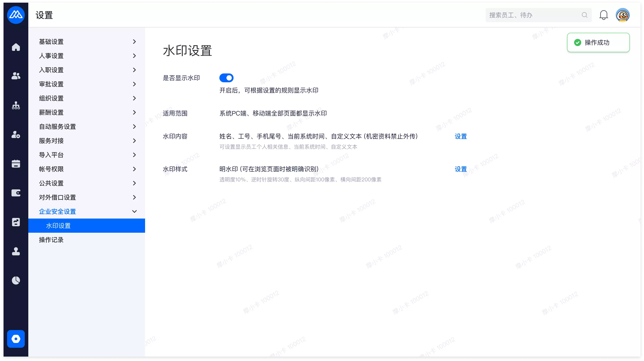Focus the 搜索员工、待办 search field
Screen dimensions: 644x361
coord(539,15)
